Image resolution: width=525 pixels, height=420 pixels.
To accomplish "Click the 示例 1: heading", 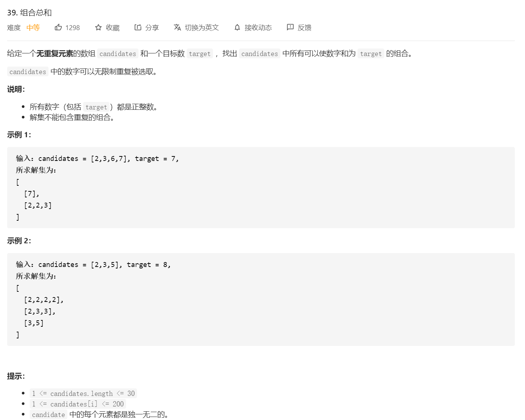I will point(19,135).
